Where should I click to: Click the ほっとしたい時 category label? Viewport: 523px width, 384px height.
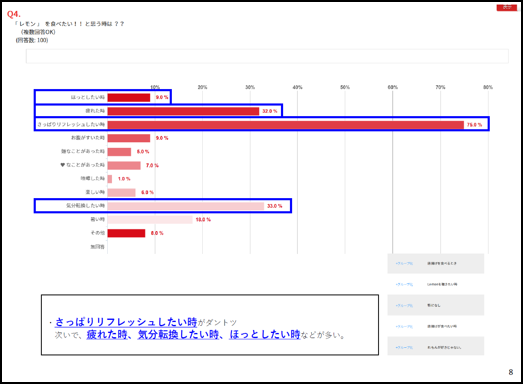(88, 97)
